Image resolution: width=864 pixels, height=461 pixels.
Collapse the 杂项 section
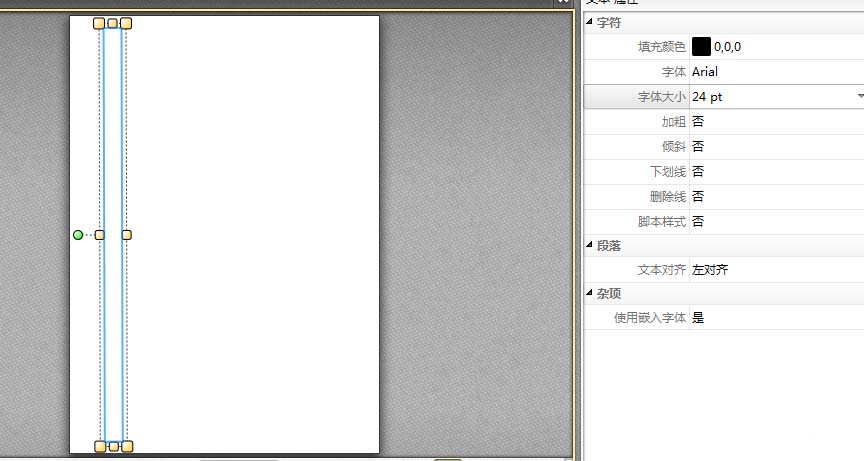[590, 293]
